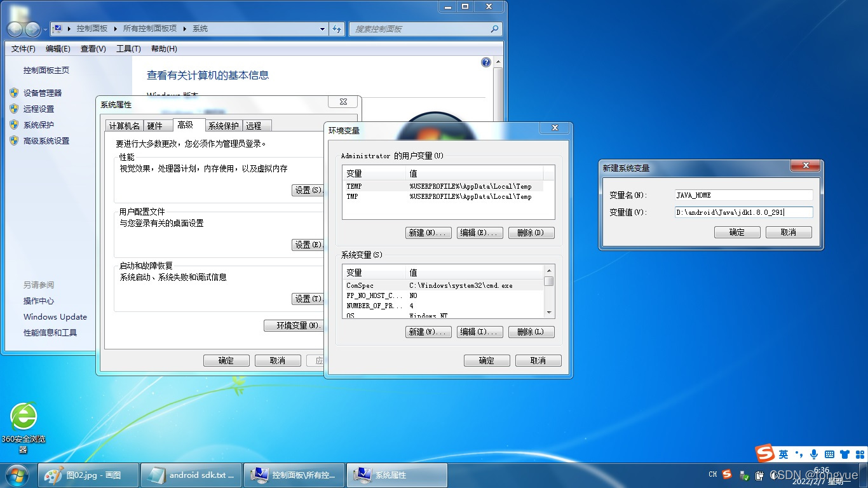Click the CH language indicator in tray

(713, 475)
